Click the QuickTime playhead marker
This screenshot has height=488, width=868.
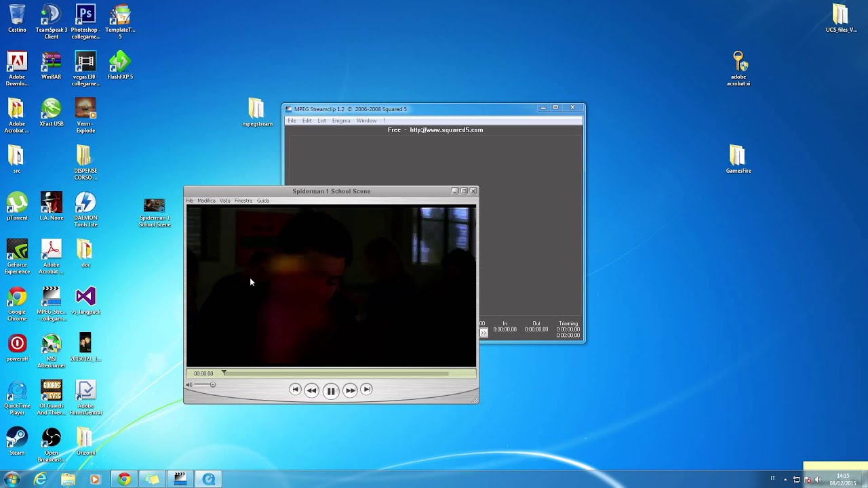(224, 373)
